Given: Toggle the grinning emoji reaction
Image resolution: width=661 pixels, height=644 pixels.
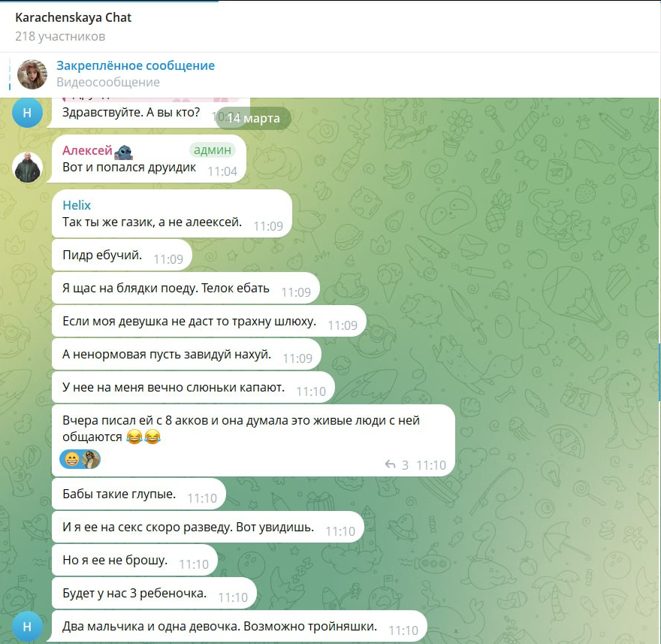Looking at the screenshot, I should (x=71, y=459).
